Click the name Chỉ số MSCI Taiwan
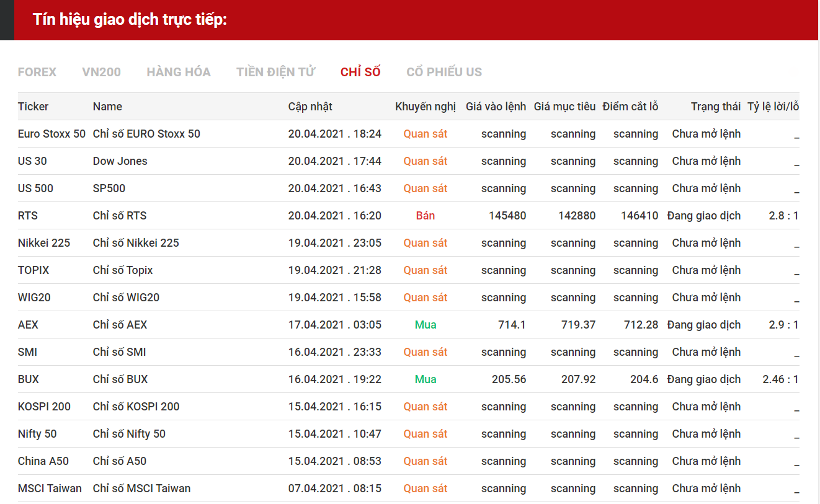Viewport: 820px width, 504px height. point(142,489)
